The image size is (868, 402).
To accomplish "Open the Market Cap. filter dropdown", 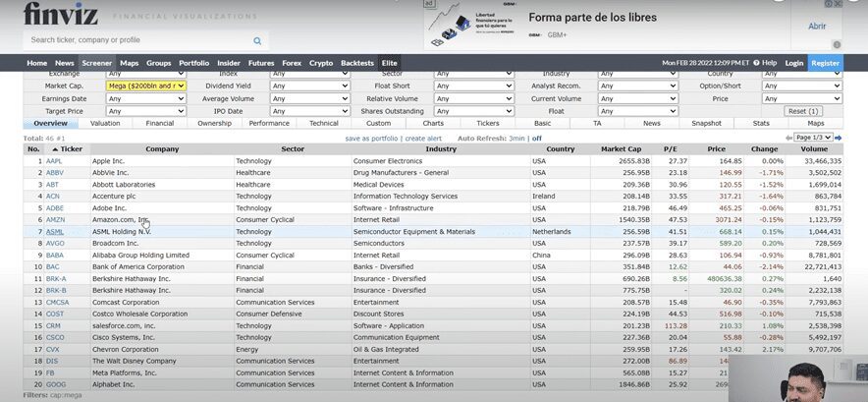I will tap(145, 86).
